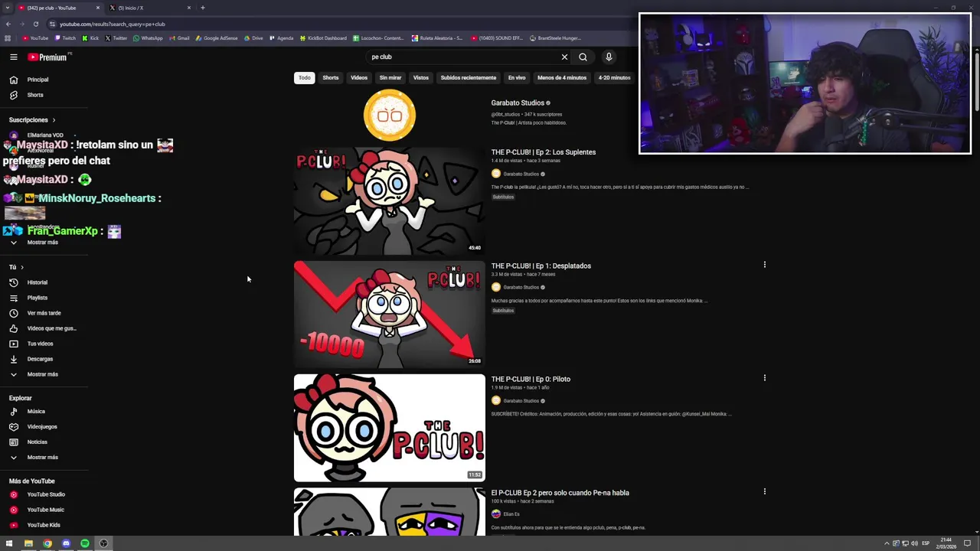
Task: Show hidden system tray icons
Action: [887, 543]
